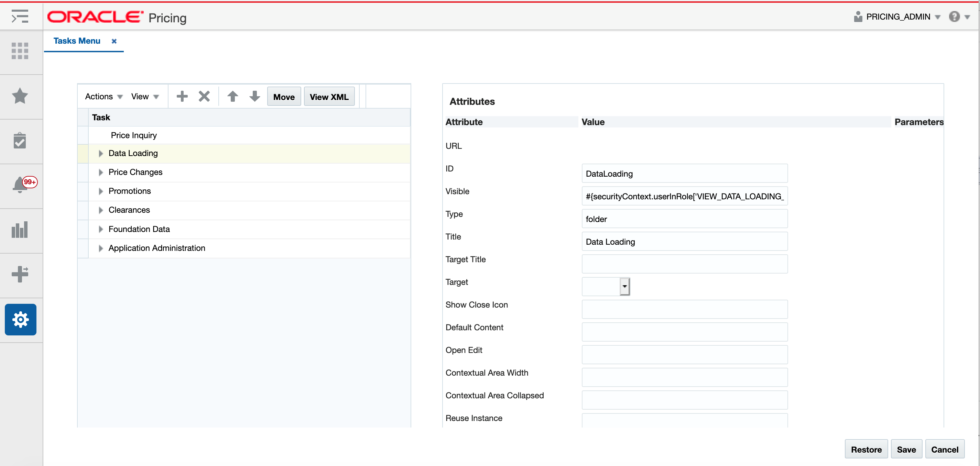Screen dimensions: 980x466
Task: Open the Reports bar chart icon
Action: [x=20, y=230]
